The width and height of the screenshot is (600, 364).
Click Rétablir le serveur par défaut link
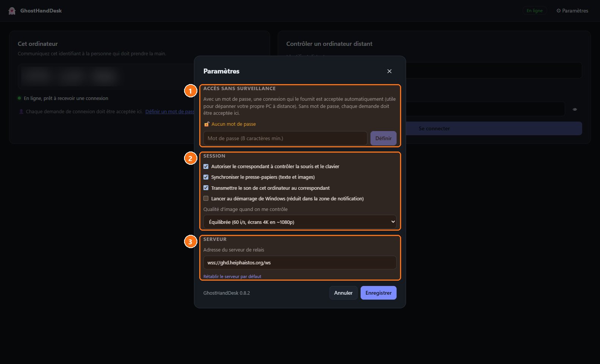[x=232, y=277]
